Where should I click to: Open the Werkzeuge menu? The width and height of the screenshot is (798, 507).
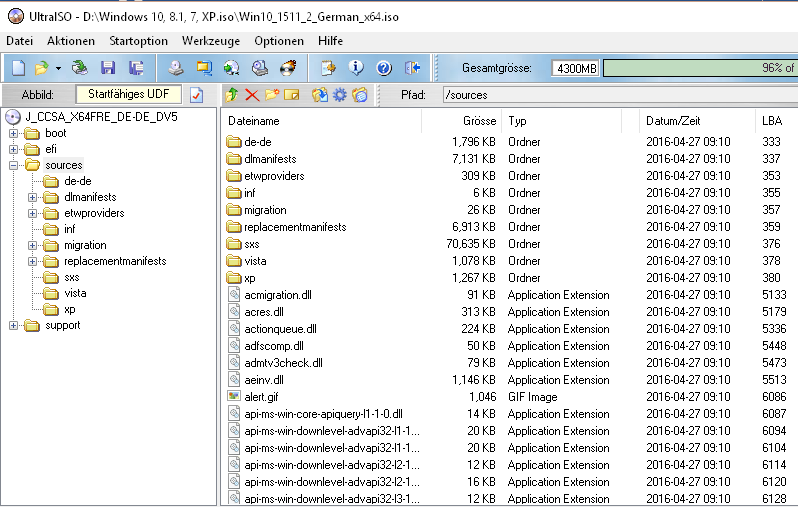pos(211,41)
